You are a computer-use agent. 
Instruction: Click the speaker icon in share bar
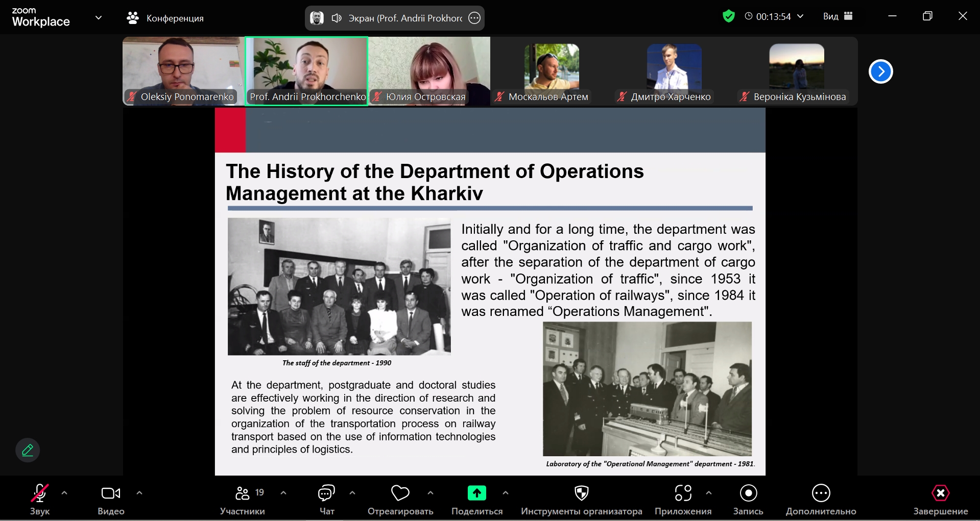tap(336, 18)
